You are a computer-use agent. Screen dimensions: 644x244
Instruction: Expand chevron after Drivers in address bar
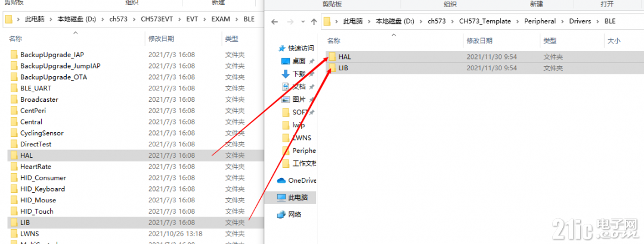coord(598,21)
